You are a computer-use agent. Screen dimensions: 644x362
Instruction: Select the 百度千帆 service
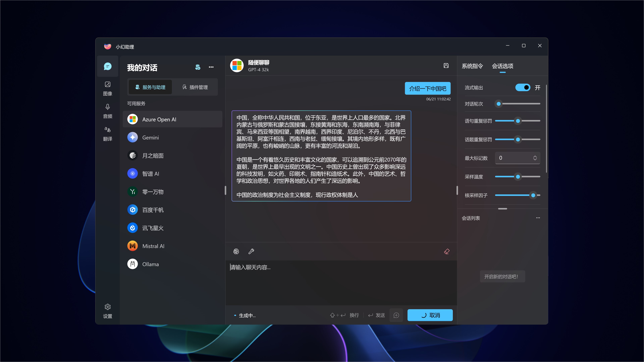pos(173,210)
